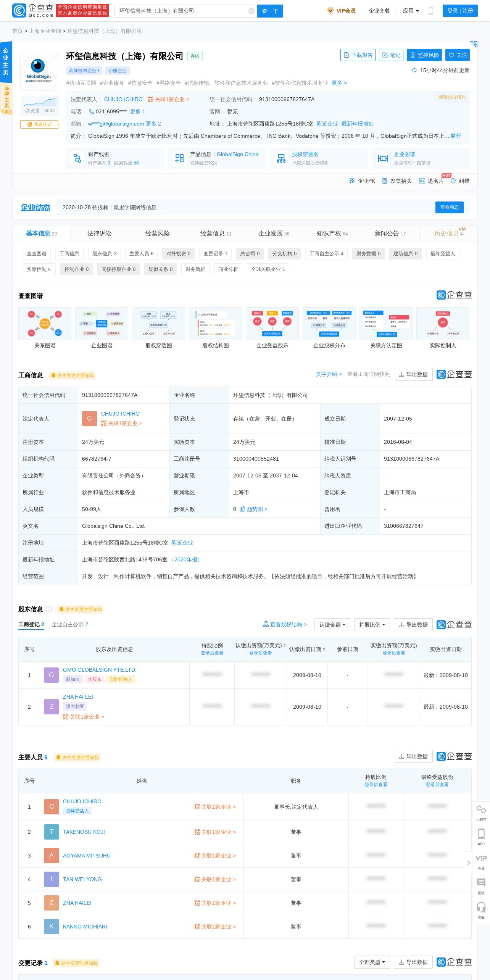This screenshot has height=980, width=490.
Task: Collapse the right sidebar arrow
Action: (468, 862)
